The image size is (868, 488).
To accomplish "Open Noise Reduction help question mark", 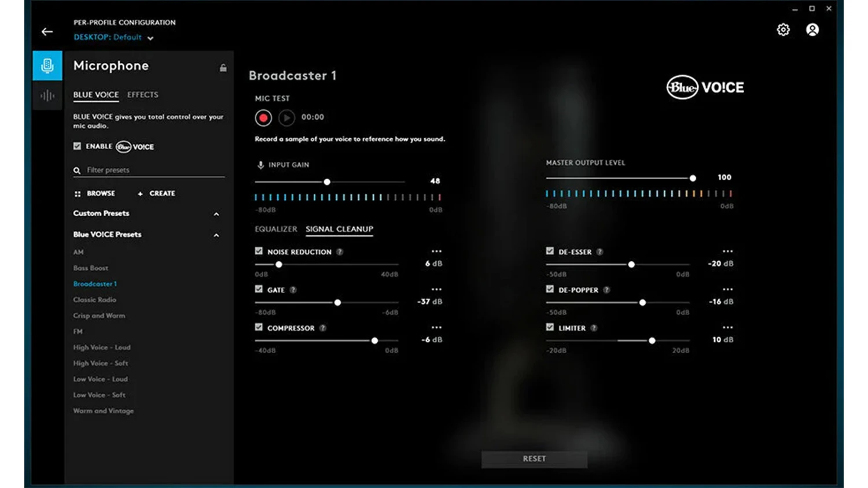I will click(340, 252).
